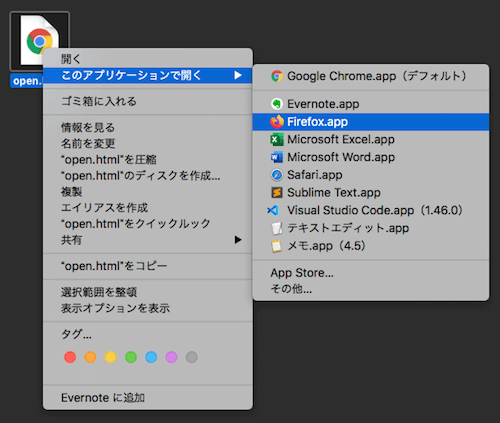
Task: Open with Visual Studio Code.app (1.46.0)
Action: click(371, 210)
